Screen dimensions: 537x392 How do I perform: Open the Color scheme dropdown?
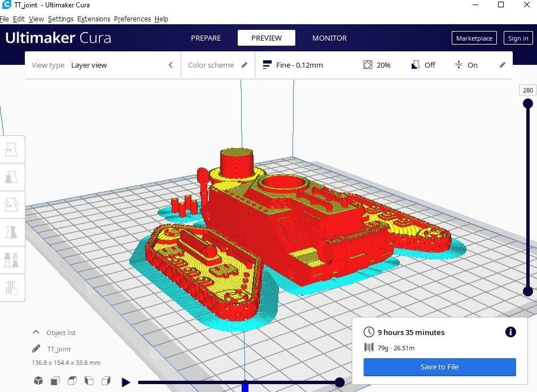[218, 65]
